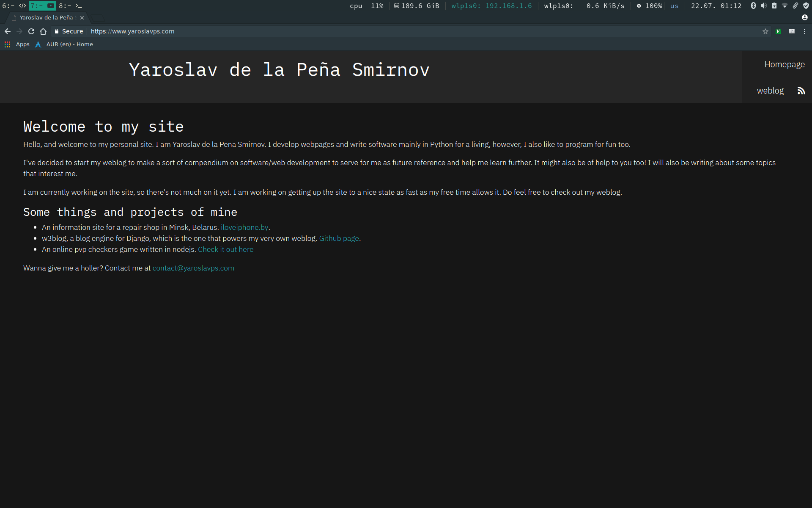This screenshot has width=812, height=508.
Task: Follow the iloveiphone.by link
Action: click(244, 227)
